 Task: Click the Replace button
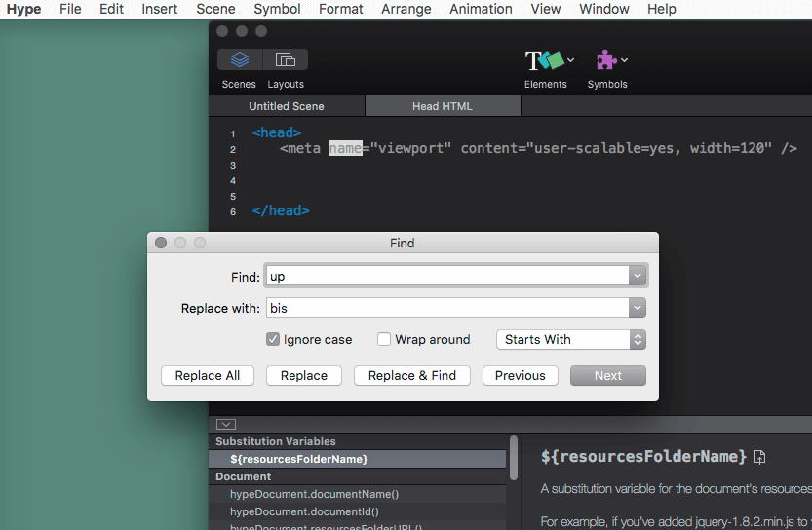point(304,376)
